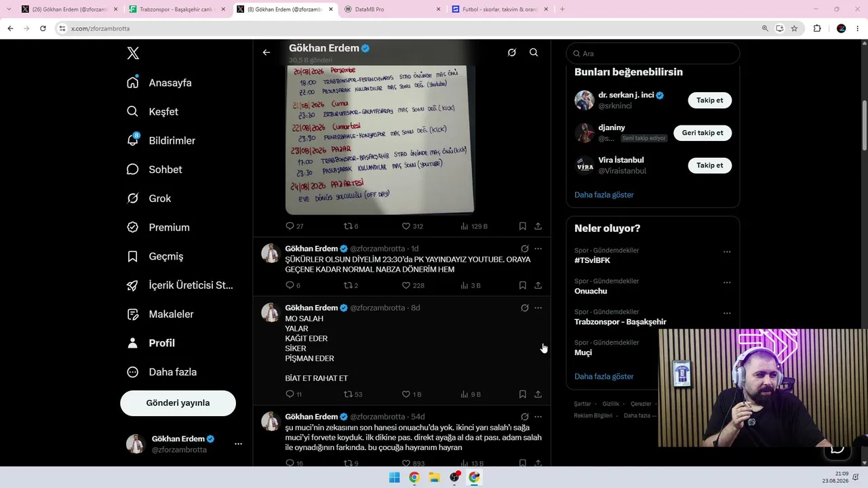
Task: View analytics showing 129 B views
Action: pyautogui.click(x=474, y=226)
